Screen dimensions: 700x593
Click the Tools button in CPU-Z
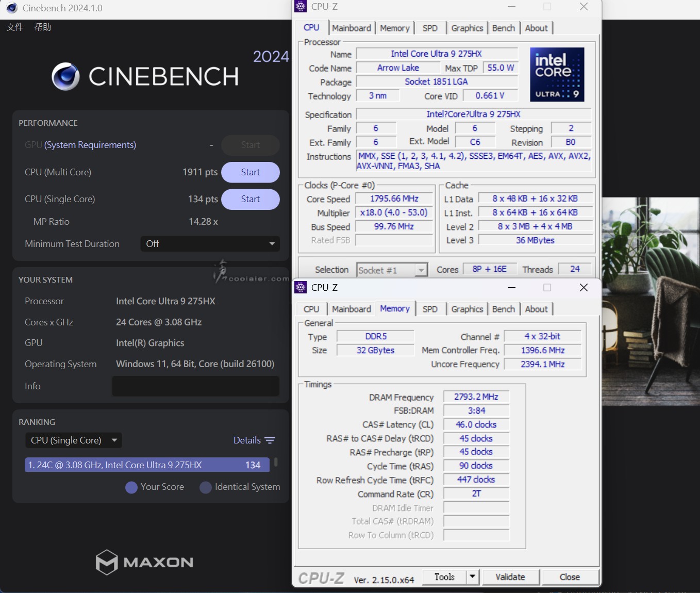(444, 577)
